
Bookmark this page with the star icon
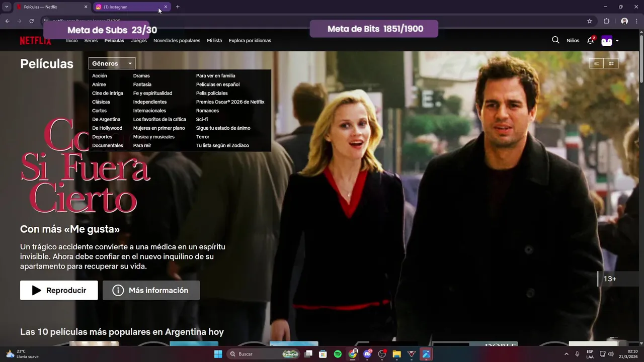(590, 21)
